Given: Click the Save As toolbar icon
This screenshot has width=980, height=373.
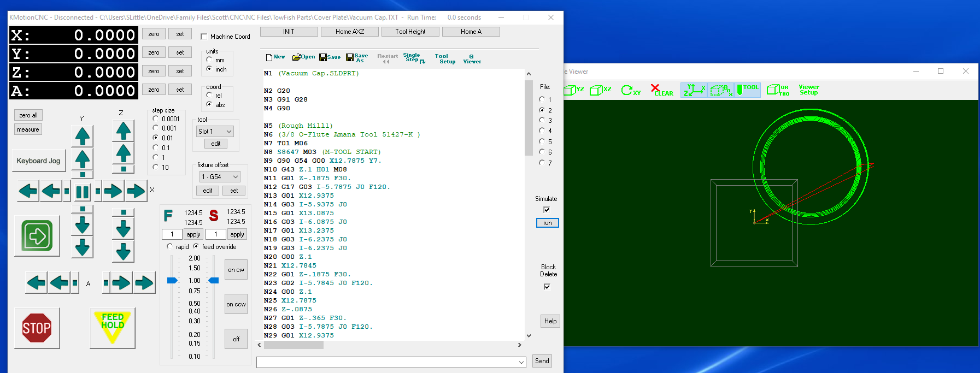Looking at the screenshot, I should [x=357, y=57].
